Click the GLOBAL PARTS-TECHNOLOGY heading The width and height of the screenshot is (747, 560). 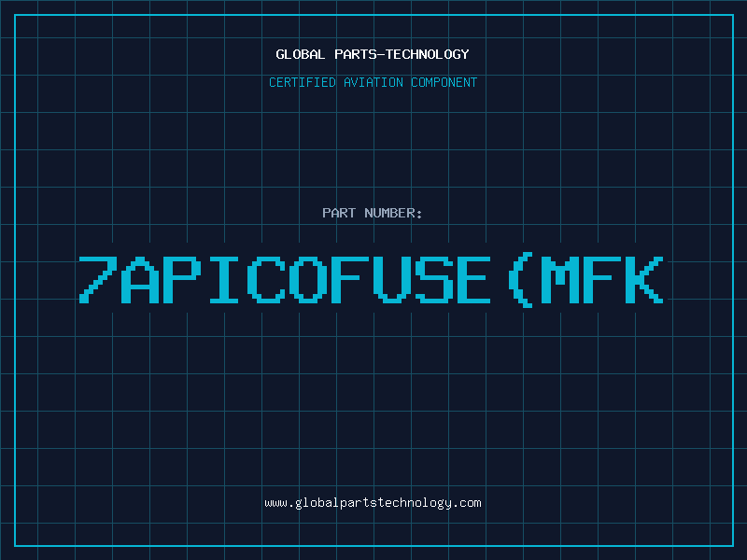(373, 54)
